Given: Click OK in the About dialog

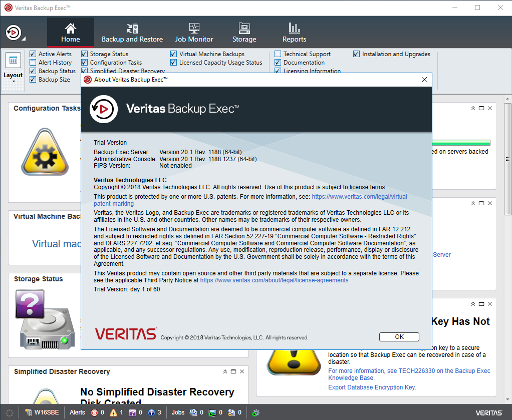Looking at the screenshot, I should (399, 337).
